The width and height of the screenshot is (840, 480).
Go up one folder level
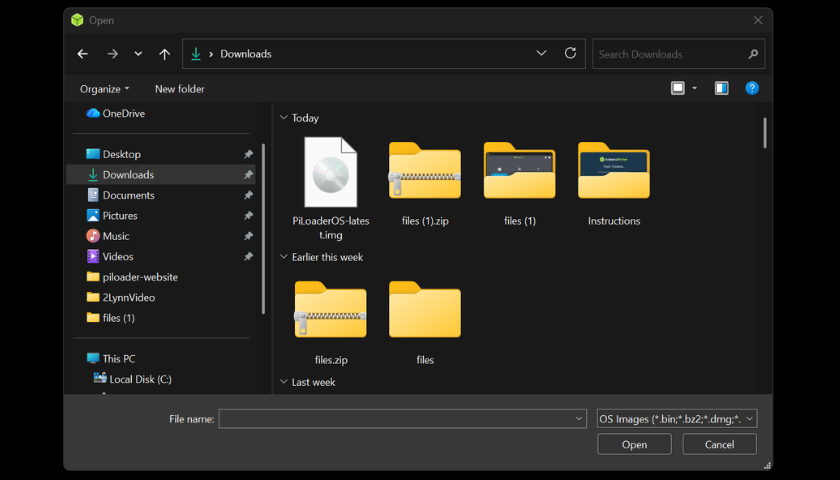[164, 54]
